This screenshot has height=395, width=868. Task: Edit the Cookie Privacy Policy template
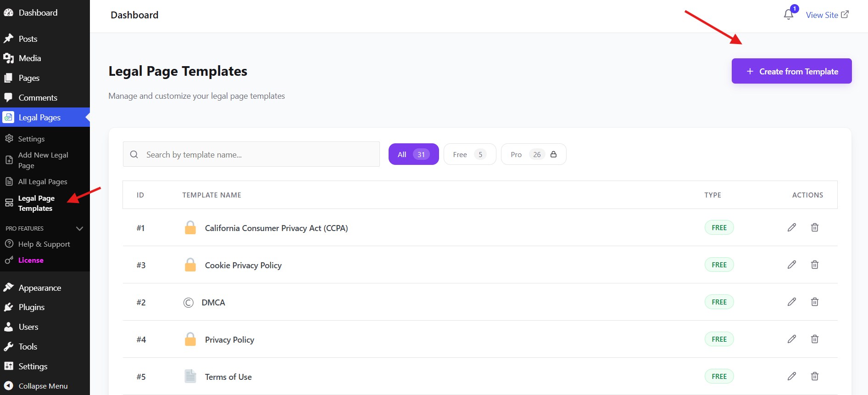click(792, 265)
